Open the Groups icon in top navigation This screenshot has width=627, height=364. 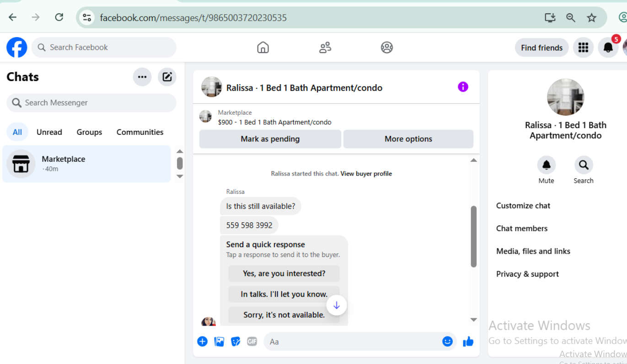[387, 48]
